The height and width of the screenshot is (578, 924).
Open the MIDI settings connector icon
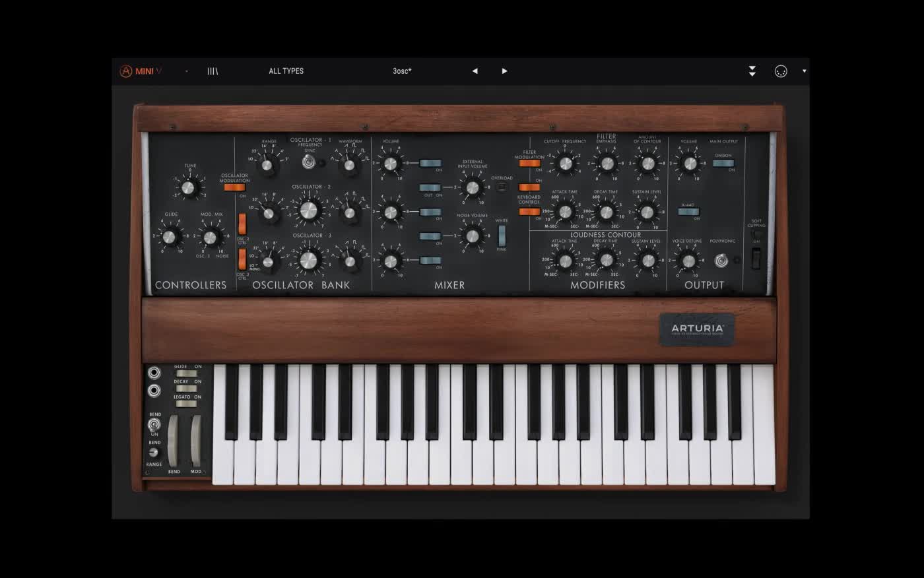[x=780, y=71]
